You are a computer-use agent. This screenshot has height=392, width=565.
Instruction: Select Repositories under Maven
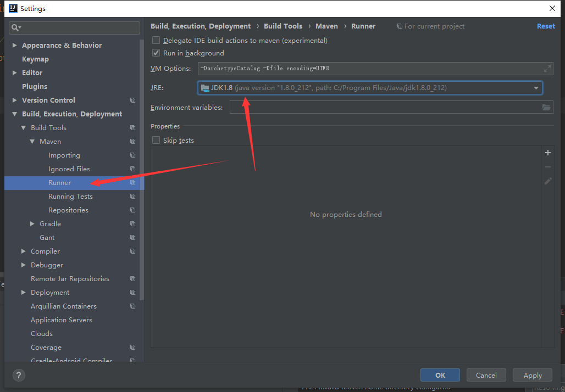(x=69, y=210)
